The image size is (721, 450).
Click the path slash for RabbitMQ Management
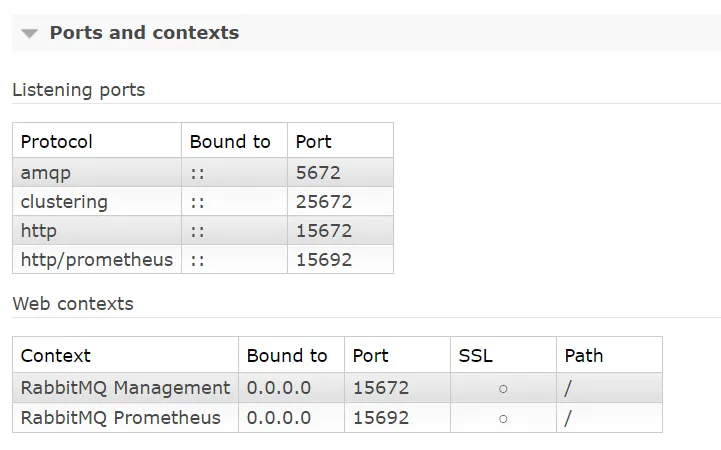point(568,388)
